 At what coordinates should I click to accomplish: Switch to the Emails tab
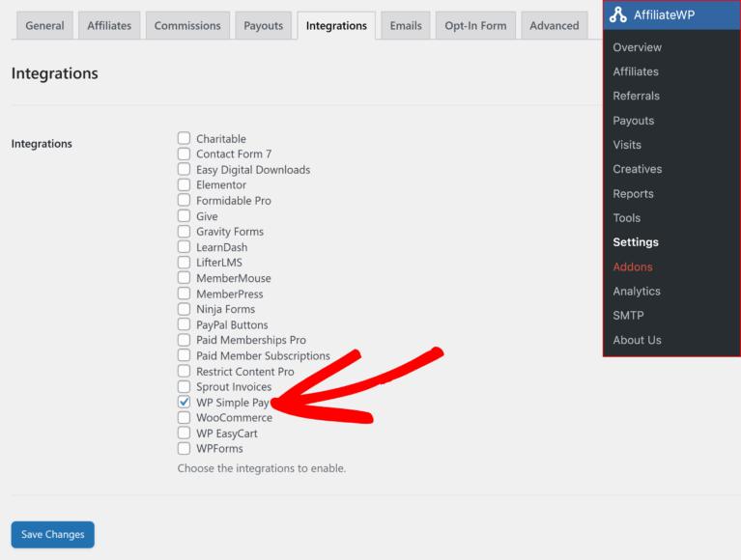(406, 26)
